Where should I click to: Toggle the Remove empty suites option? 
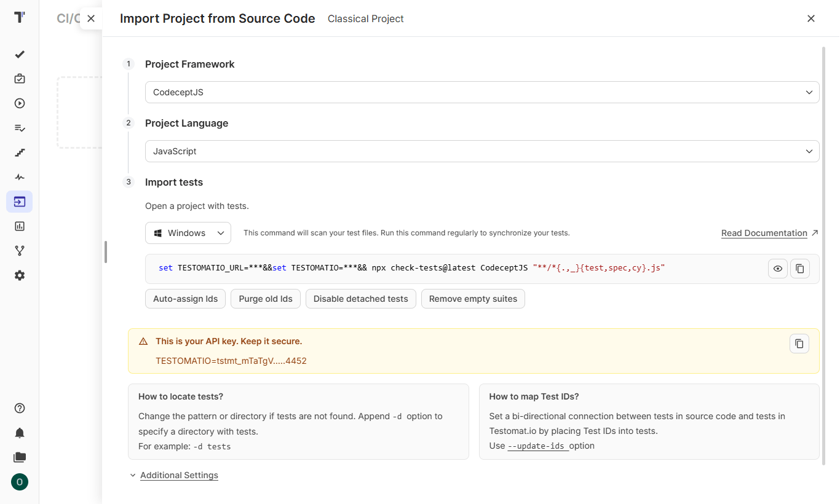point(473,299)
